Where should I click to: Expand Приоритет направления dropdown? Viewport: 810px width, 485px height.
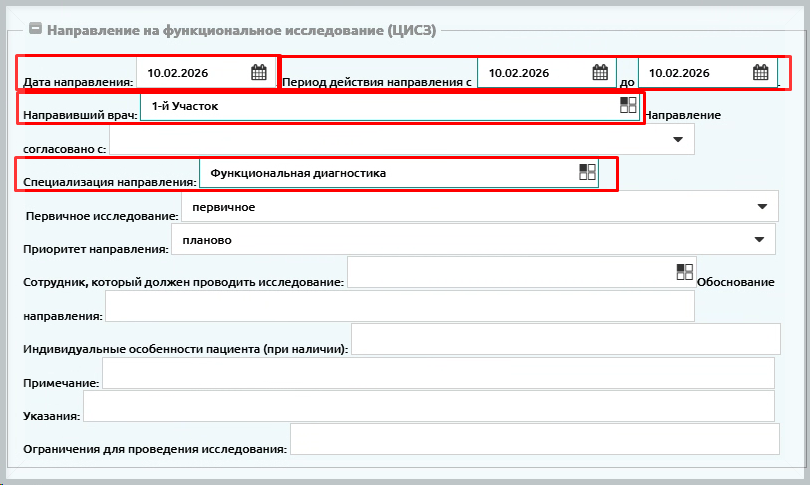(759, 239)
